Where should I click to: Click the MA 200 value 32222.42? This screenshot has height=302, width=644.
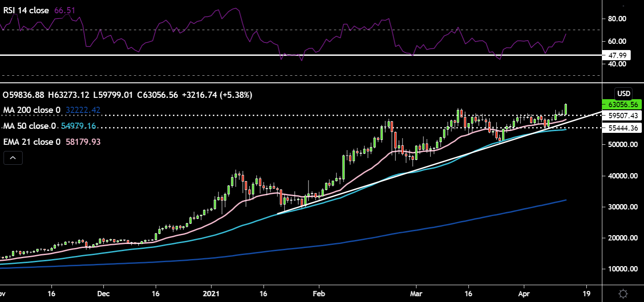(x=83, y=110)
